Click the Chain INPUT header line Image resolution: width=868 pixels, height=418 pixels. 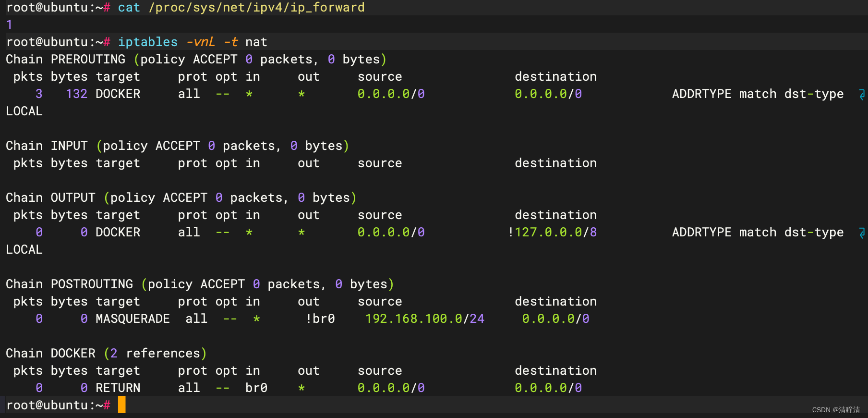[177, 146]
